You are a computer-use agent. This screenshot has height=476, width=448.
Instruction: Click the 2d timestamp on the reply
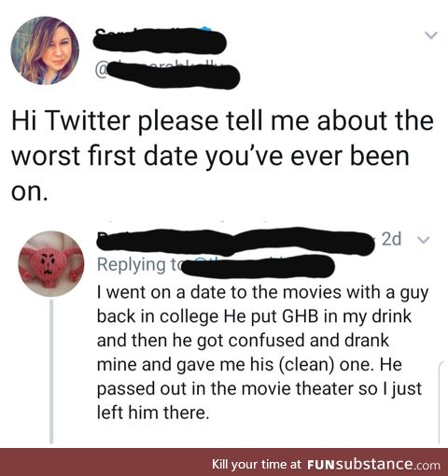click(391, 239)
